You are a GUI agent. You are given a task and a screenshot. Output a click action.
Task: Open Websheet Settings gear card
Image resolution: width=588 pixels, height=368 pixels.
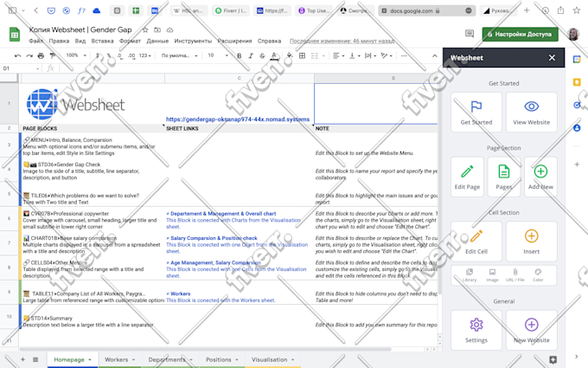[x=476, y=330]
